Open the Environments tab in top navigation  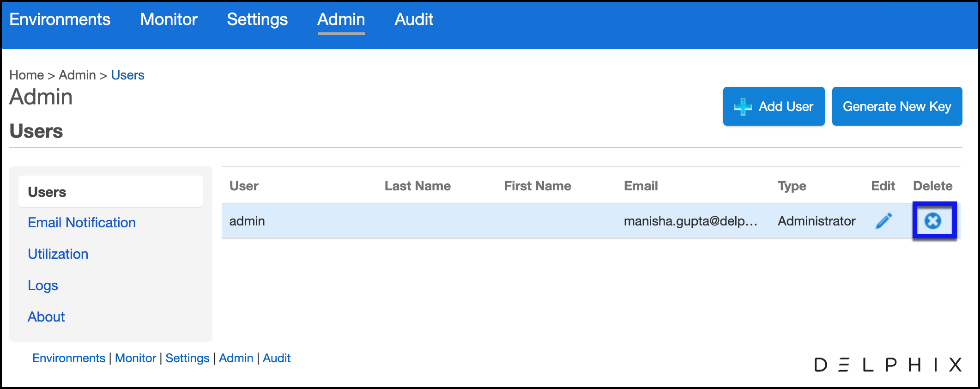[60, 19]
